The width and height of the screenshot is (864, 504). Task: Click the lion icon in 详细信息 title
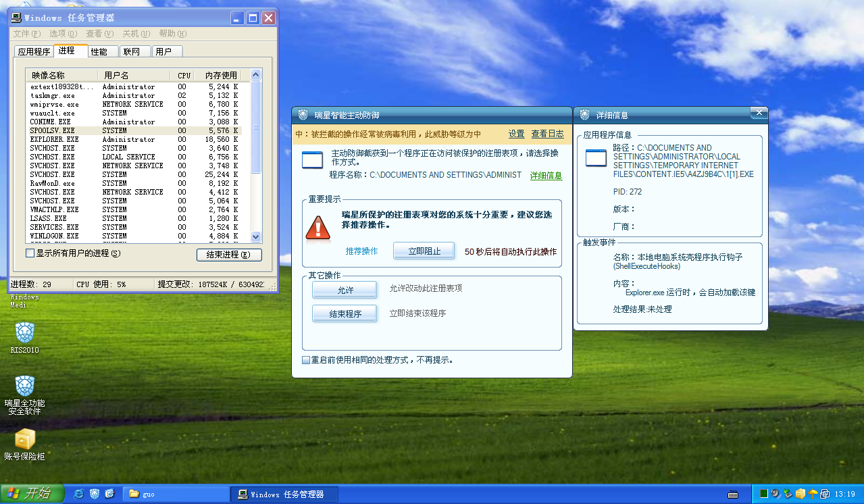pyautogui.click(x=584, y=115)
